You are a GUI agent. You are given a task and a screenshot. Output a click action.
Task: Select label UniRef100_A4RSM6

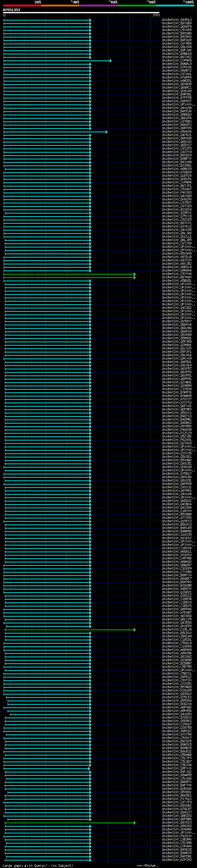(x=177, y=653)
